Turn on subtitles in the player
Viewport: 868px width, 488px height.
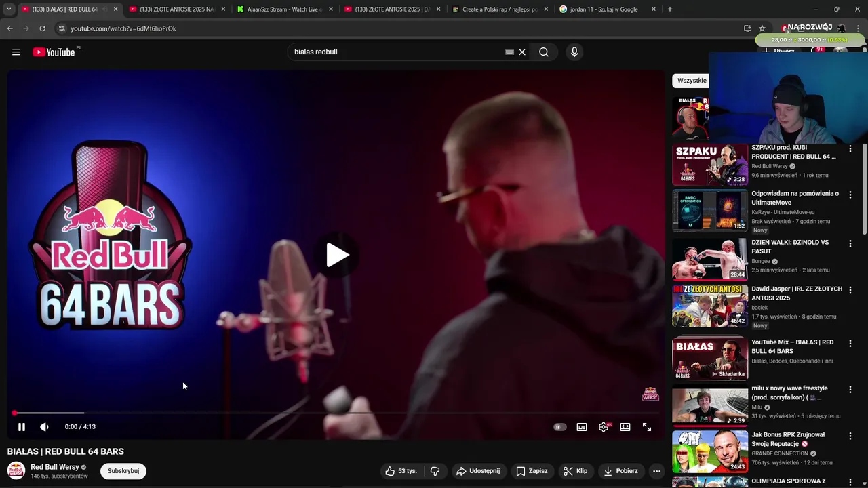pos(582,427)
